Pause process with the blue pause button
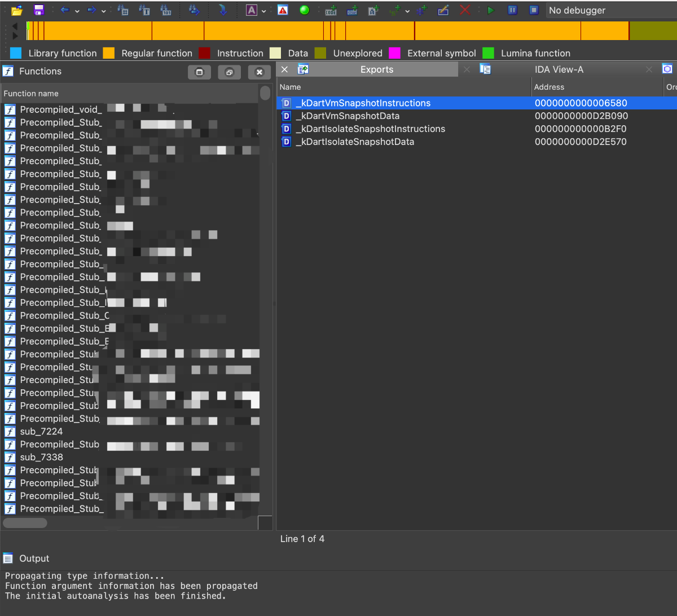This screenshot has height=616, width=677. (x=512, y=10)
